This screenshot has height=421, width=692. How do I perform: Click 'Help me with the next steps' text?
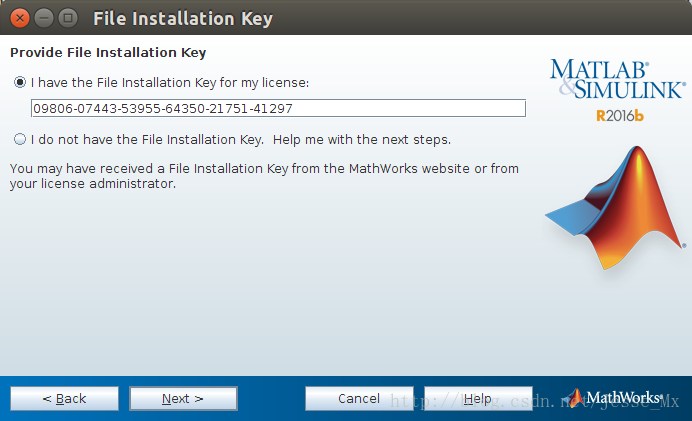pos(361,139)
